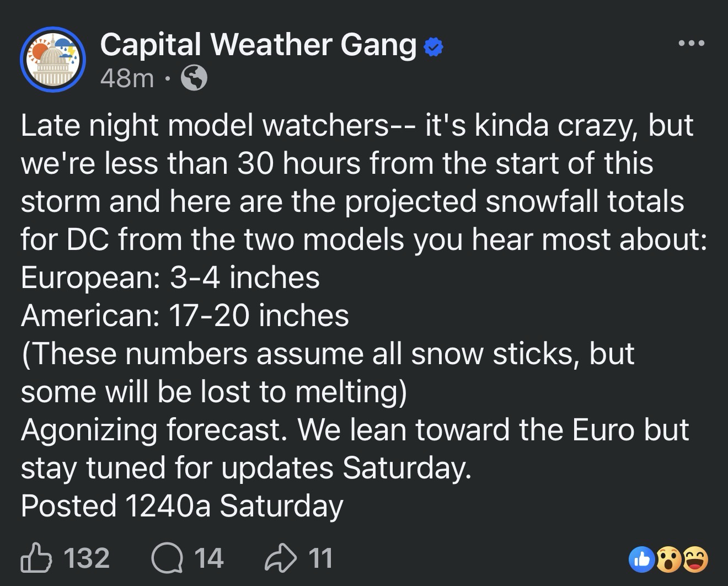Viewport: 728px width, 586px height.
Task: Click the blue Like reaction emoji
Action: click(x=640, y=558)
